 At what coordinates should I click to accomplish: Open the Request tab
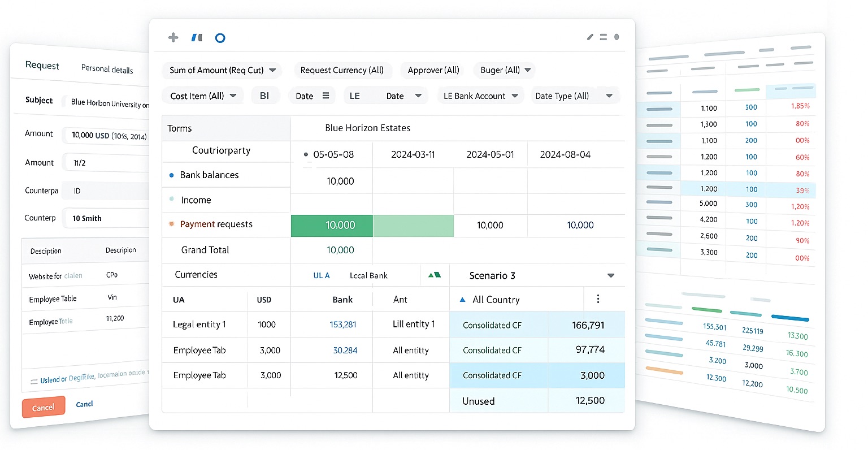(x=42, y=66)
